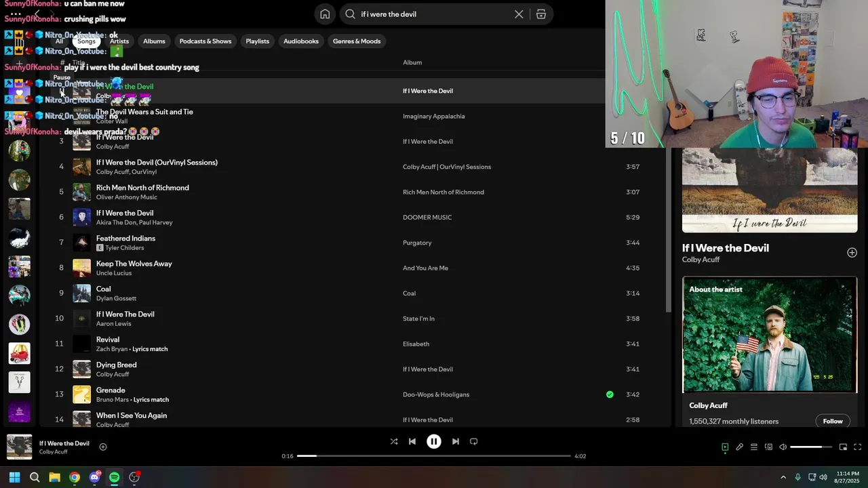Click the Grenade album thumbnail
The width and height of the screenshot is (868, 488).
tap(81, 394)
